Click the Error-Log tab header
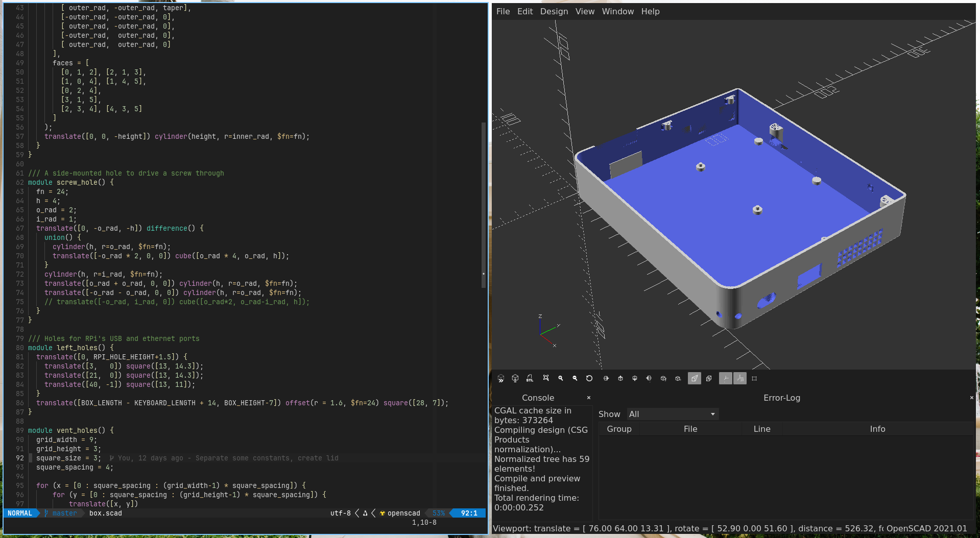The image size is (980, 538). [782, 398]
